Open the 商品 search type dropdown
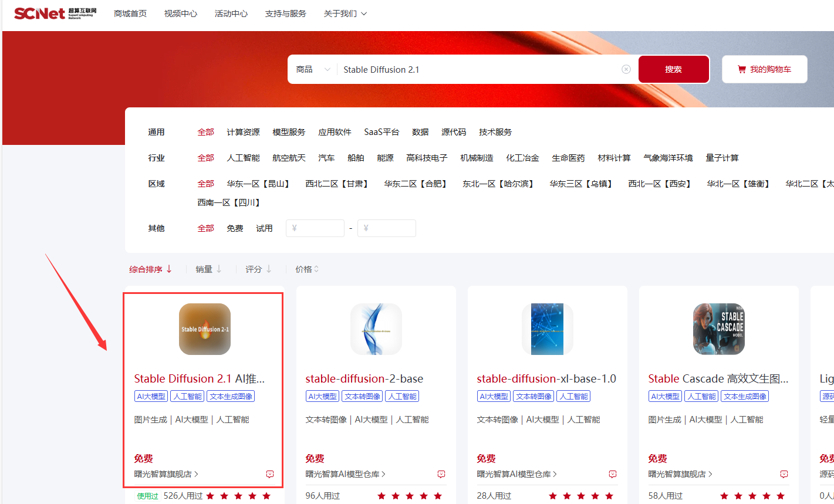Image resolution: width=834 pixels, height=504 pixels. tap(313, 69)
